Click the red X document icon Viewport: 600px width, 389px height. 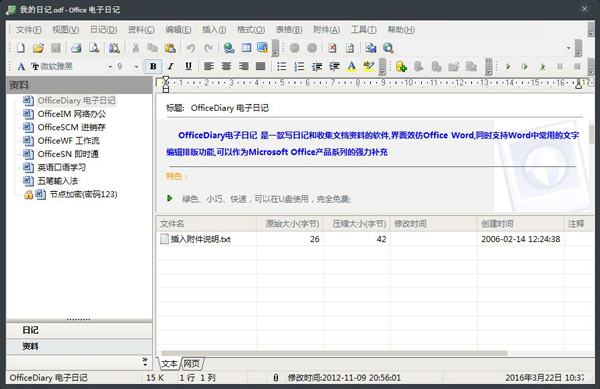(x=332, y=48)
